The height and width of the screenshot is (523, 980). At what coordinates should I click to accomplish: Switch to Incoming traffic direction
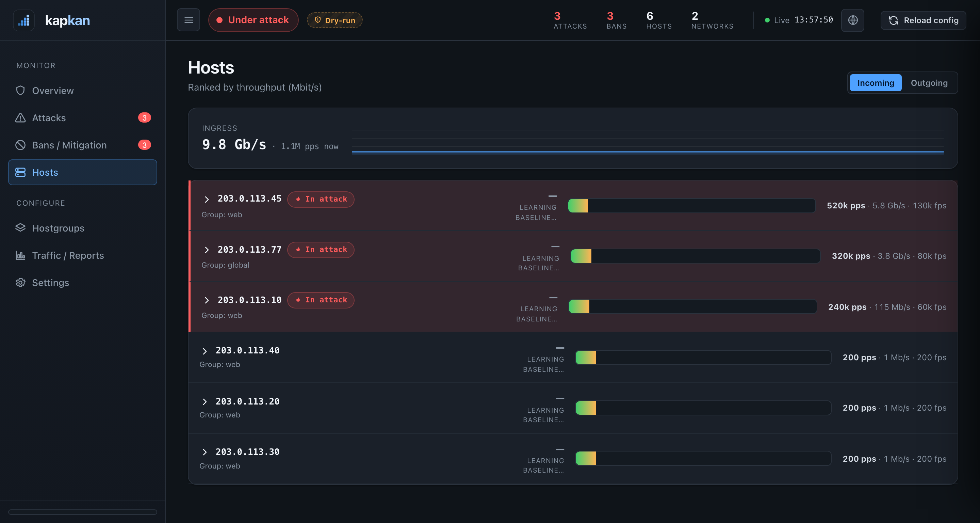(x=876, y=83)
